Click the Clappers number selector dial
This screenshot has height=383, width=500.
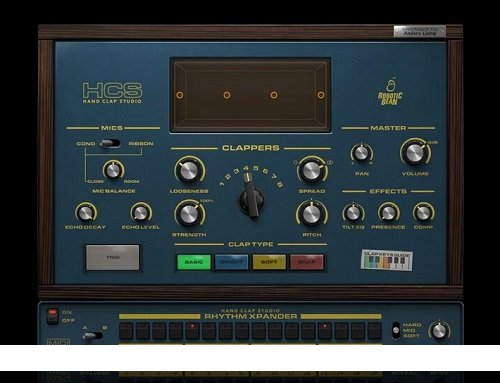coord(252,199)
